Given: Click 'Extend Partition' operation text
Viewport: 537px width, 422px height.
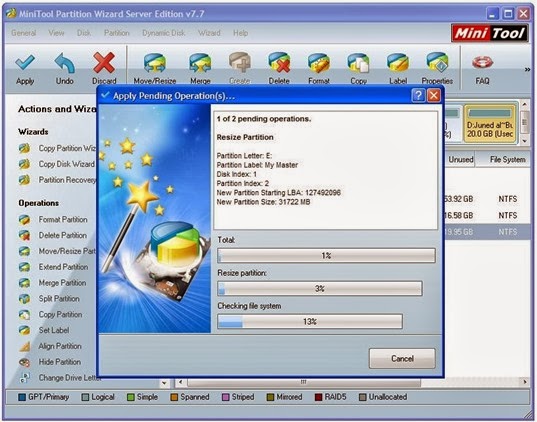Looking at the screenshot, I should 63,267.
